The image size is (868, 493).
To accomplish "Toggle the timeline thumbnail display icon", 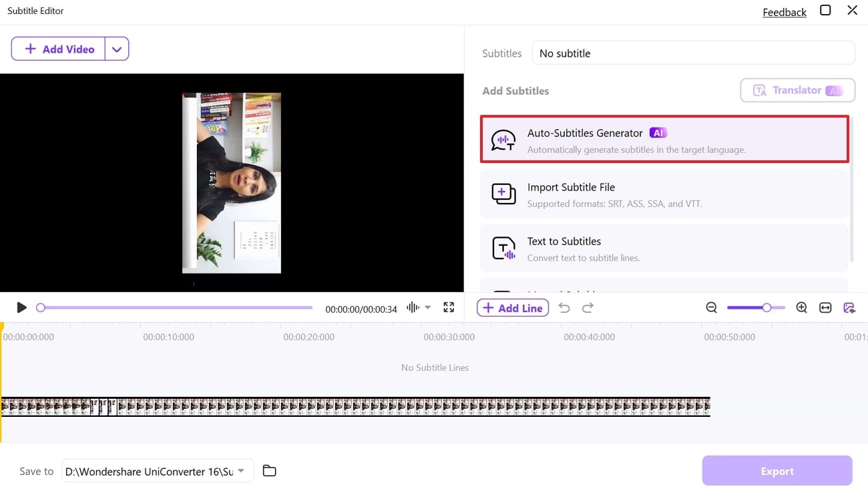I will coord(849,308).
